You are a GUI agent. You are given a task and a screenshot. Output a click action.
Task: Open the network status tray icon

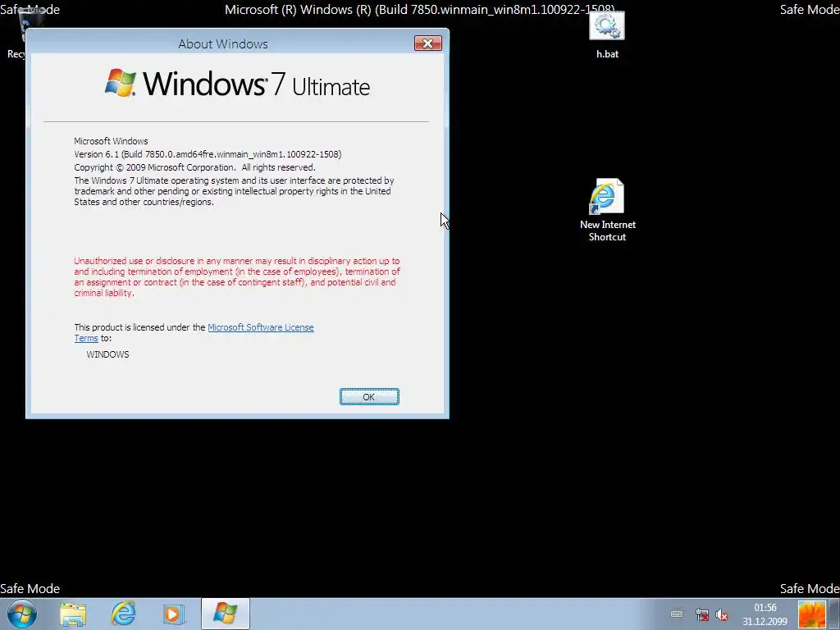702,614
